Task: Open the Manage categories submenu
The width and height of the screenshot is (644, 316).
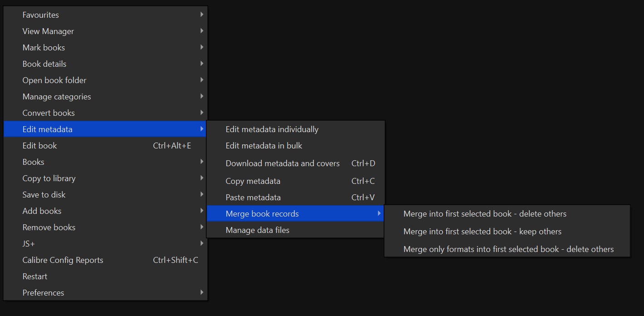Action: click(x=57, y=97)
